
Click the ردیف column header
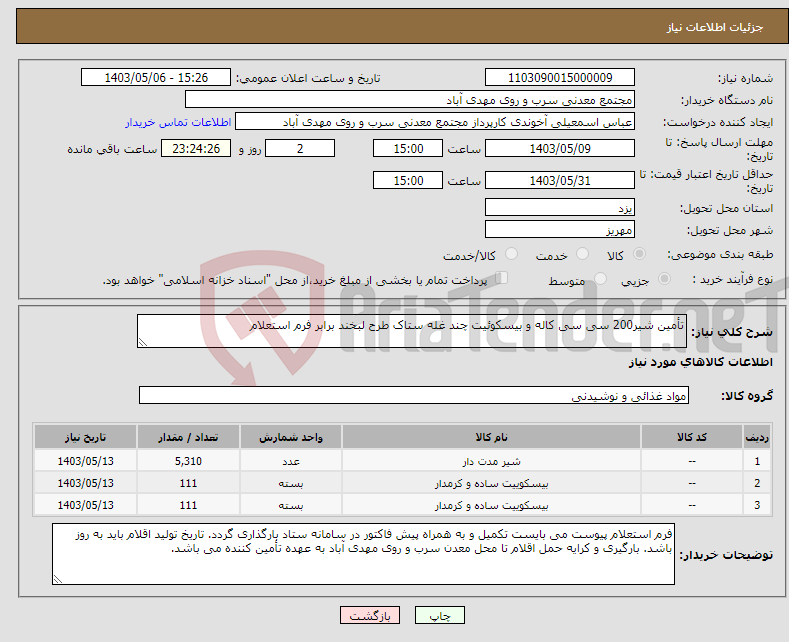pos(757,437)
